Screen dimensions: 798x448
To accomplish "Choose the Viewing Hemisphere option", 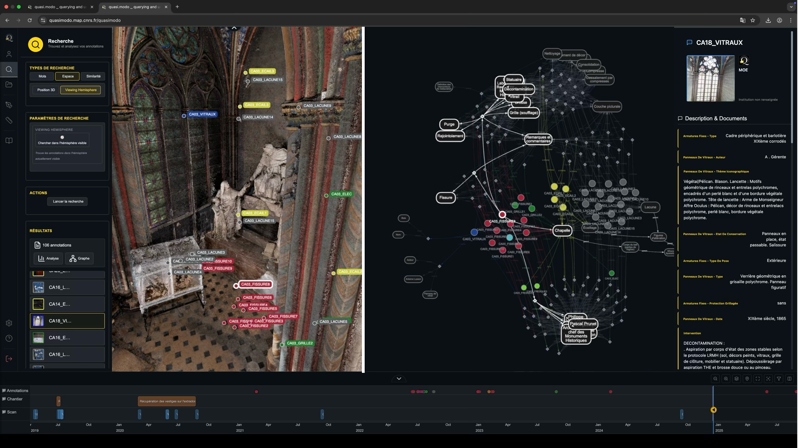I will coord(80,90).
